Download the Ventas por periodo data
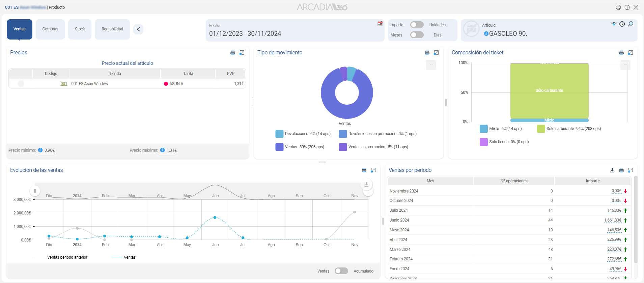 tap(612, 170)
